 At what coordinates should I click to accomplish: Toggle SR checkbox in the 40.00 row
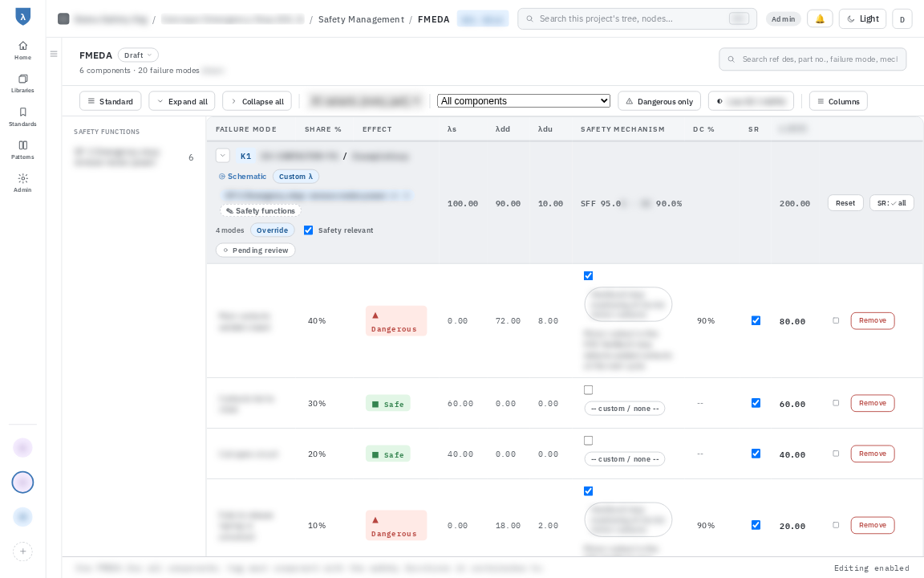pos(756,454)
